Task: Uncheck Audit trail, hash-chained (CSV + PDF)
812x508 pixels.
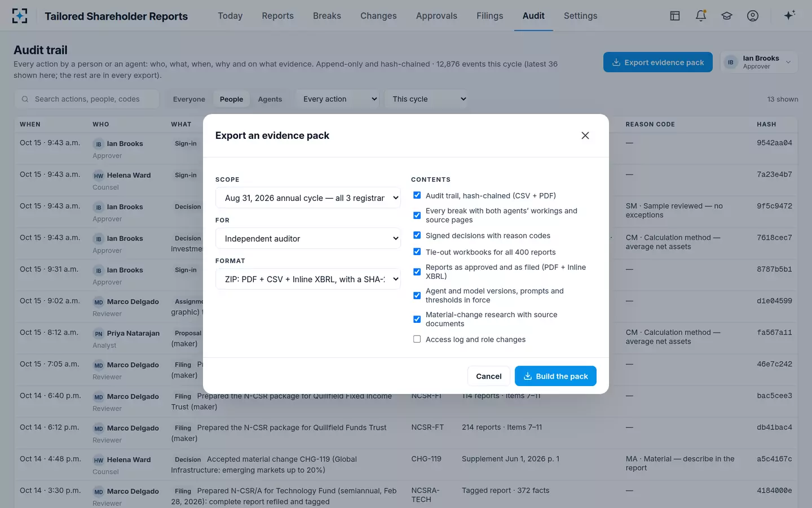Action: click(417, 195)
